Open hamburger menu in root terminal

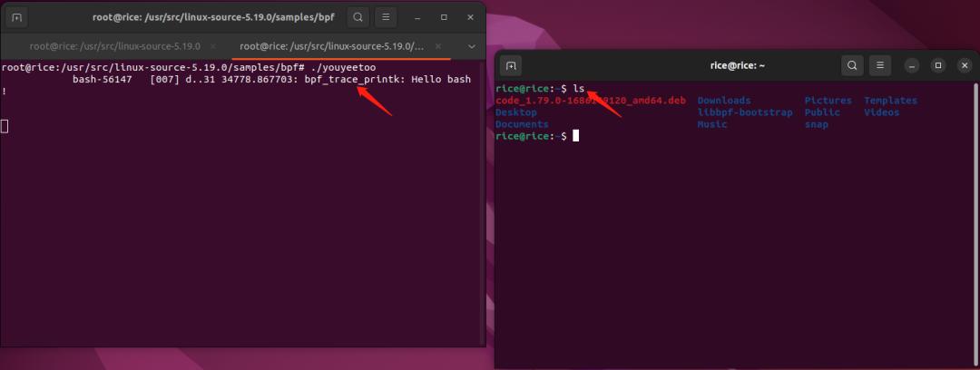pyautogui.click(x=387, y=17)
